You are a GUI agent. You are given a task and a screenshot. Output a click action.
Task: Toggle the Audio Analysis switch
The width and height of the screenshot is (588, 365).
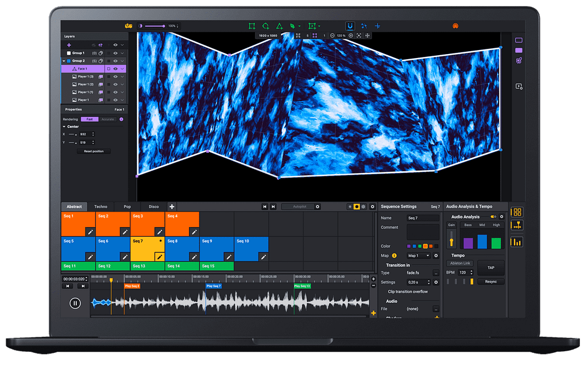(493, 217)
